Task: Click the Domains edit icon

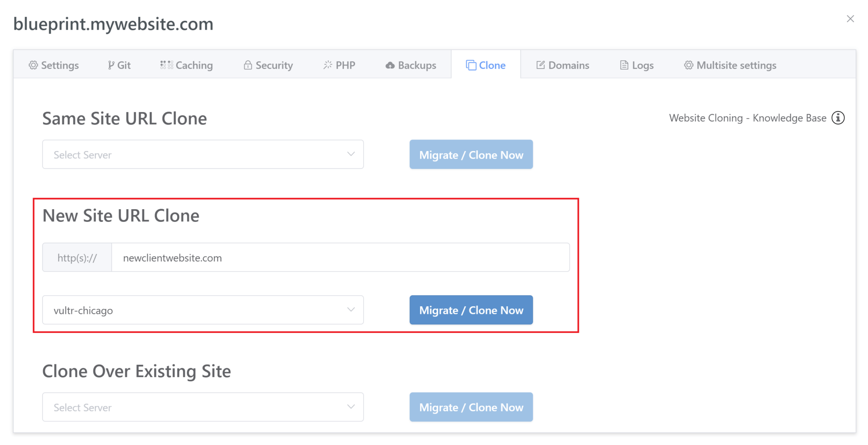Action: pos(540,65)
